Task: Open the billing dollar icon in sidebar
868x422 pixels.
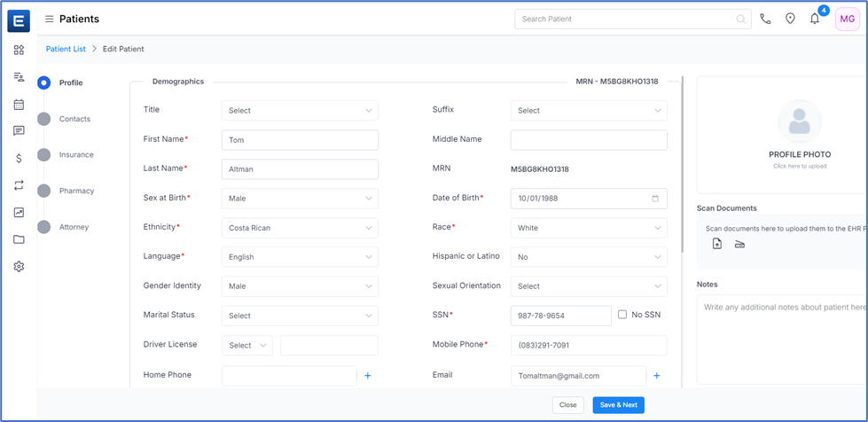Action: coord(19,159)
